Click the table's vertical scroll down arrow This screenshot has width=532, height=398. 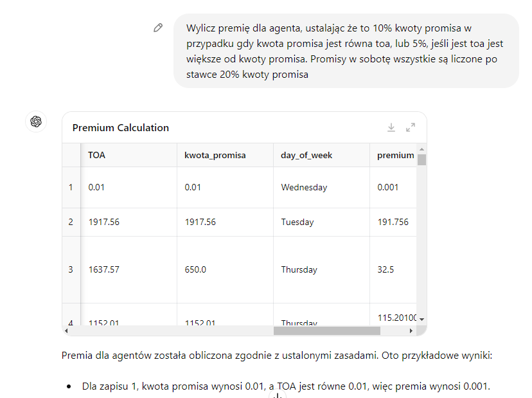click(422, 319)
